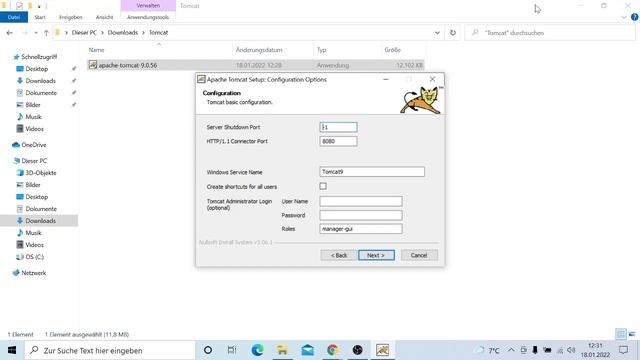Navigate back in Explorer
This screenshot has height=360, width=640.
[x=9, y=33]
